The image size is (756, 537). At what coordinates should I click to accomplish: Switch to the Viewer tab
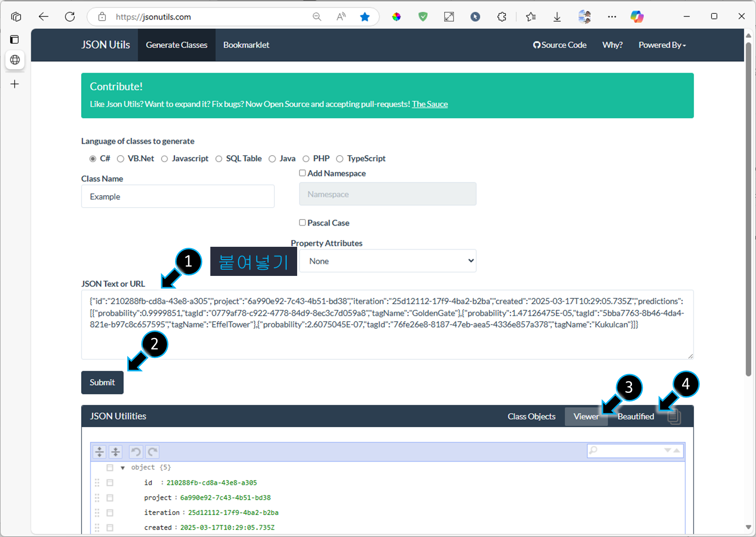[x=586, y=416]
